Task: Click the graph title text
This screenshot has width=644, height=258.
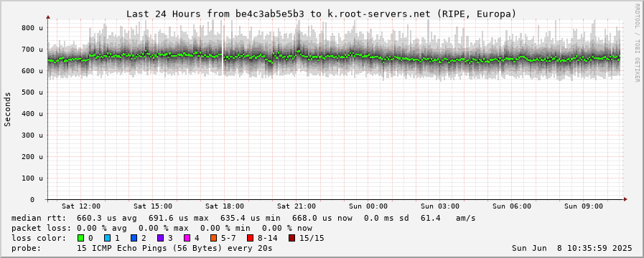Action: [321, 14]
